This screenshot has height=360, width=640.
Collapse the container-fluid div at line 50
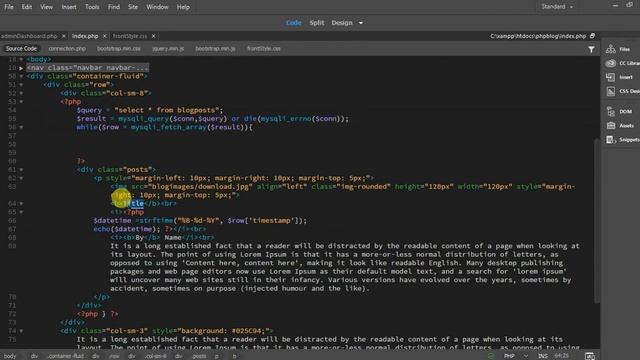click(x=21, y=76)
